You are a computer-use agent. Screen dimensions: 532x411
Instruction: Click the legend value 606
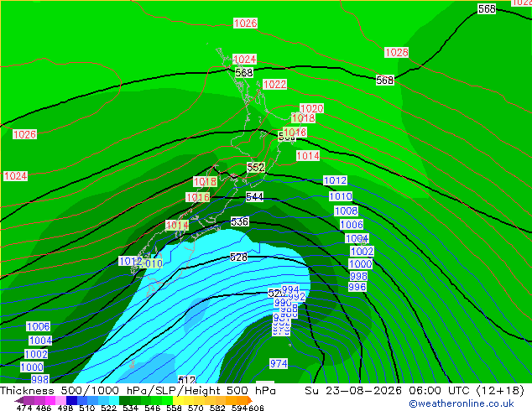coord(256,408)
